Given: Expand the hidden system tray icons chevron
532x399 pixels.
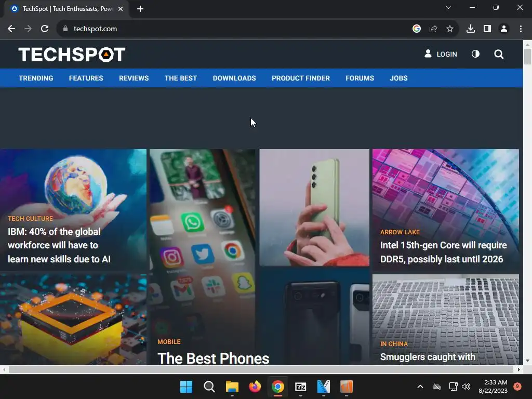Looking at the screenshot, I should (x=420, y=387).
